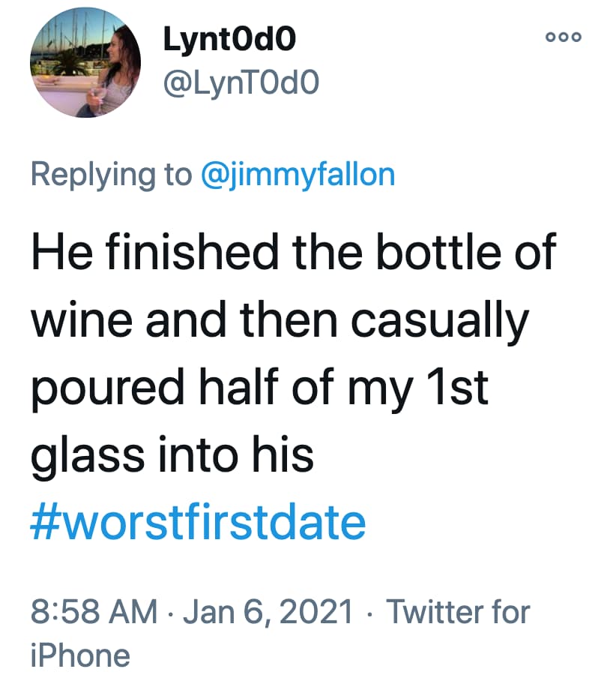
Task: Click the word "iPhone" in the source
Action: (79, 655)
